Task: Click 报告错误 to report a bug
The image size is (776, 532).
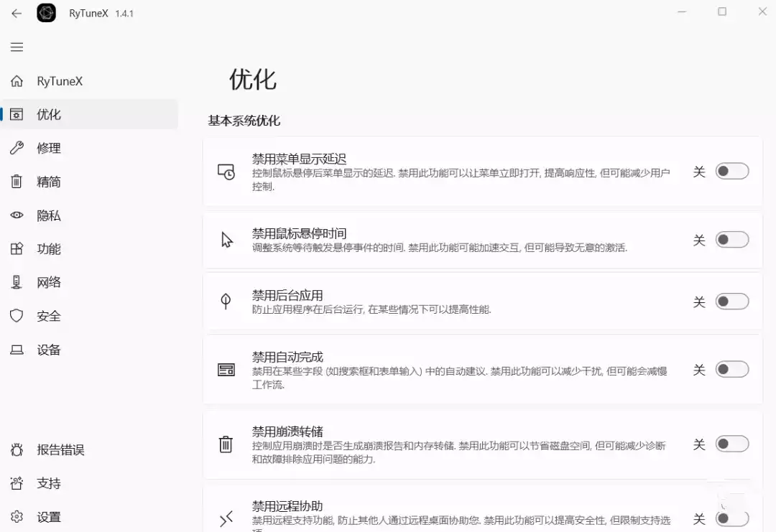Action: coord(17,449)
